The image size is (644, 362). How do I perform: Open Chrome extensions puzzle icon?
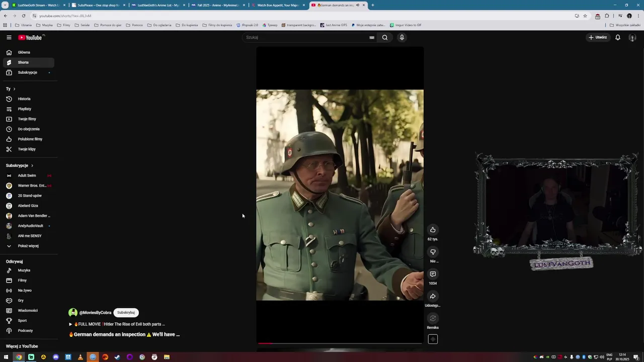pos(607,16)
